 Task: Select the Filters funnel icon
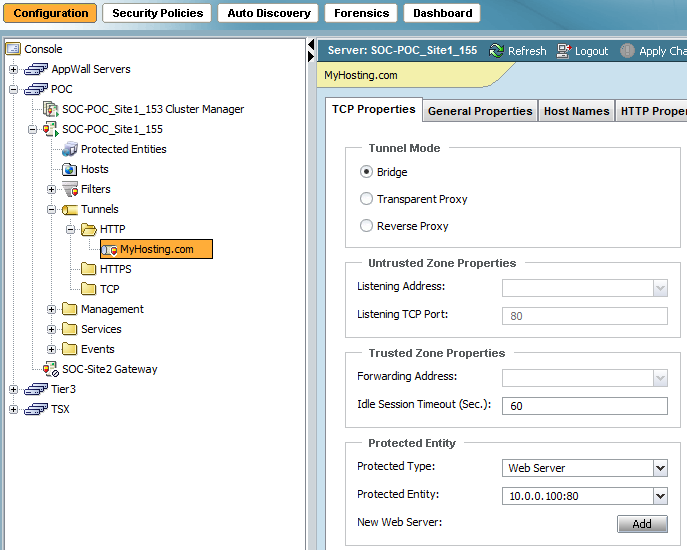(x=70, y=189)
